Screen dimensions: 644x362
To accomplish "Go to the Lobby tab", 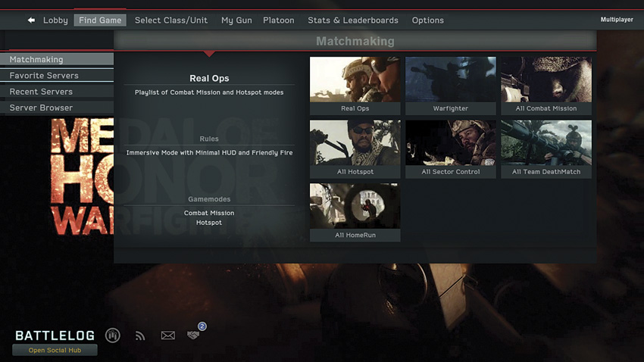I will click(55, 20).
